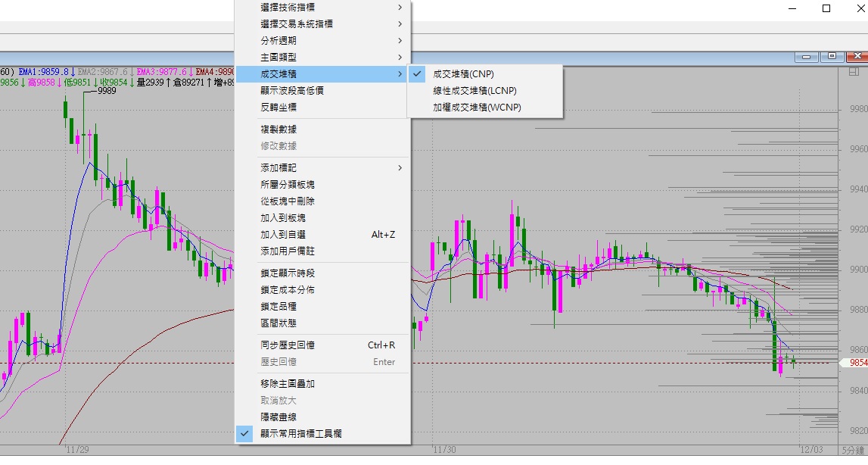
Task: Restore the inner chart window
Action: pos(832,57)
